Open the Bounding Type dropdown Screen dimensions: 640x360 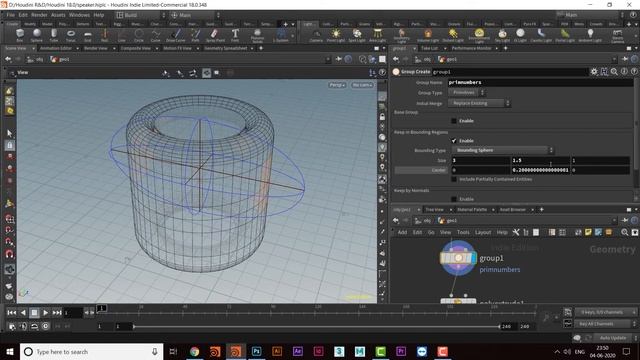(502, 150)
